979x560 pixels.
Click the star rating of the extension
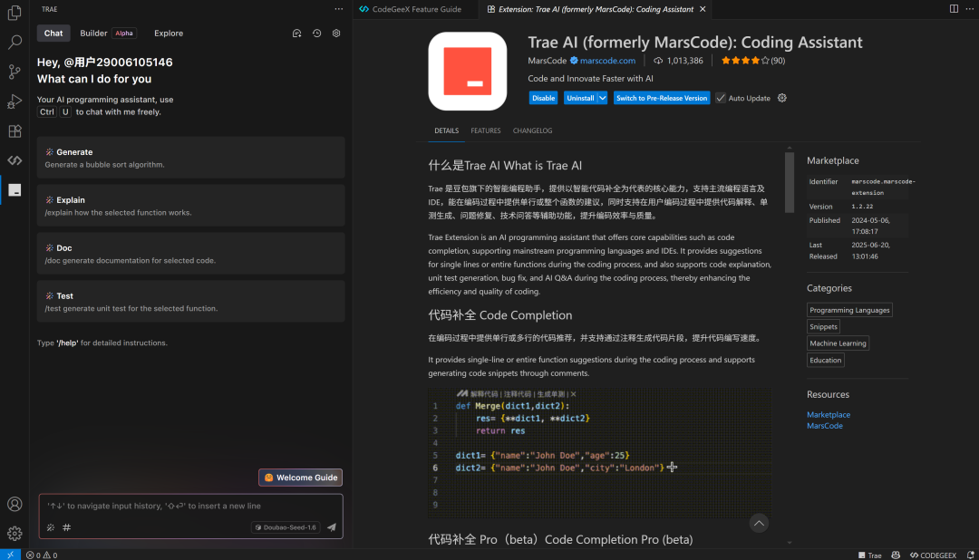tap(752, 61)
